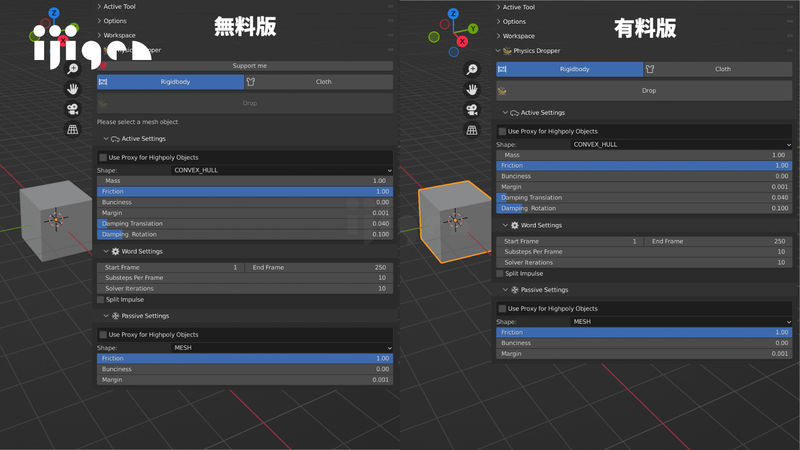Toggle orthographic grid icon in right viewport
This screenshot has width=800, height=450.
coord(472,130)
